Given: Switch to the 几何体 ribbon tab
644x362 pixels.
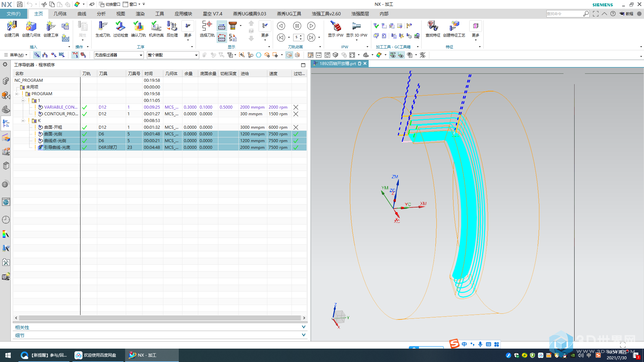Looking at the screenshot, I should point(60,14).
